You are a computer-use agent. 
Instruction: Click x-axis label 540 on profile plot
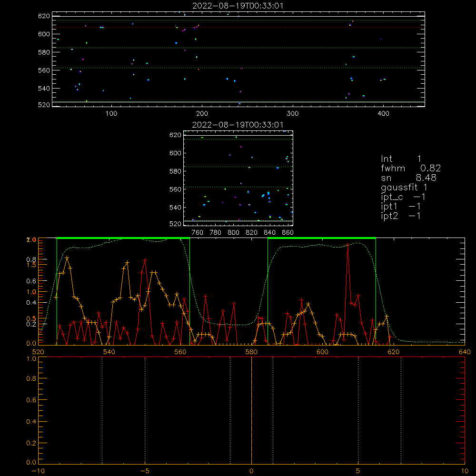(109, 352)
